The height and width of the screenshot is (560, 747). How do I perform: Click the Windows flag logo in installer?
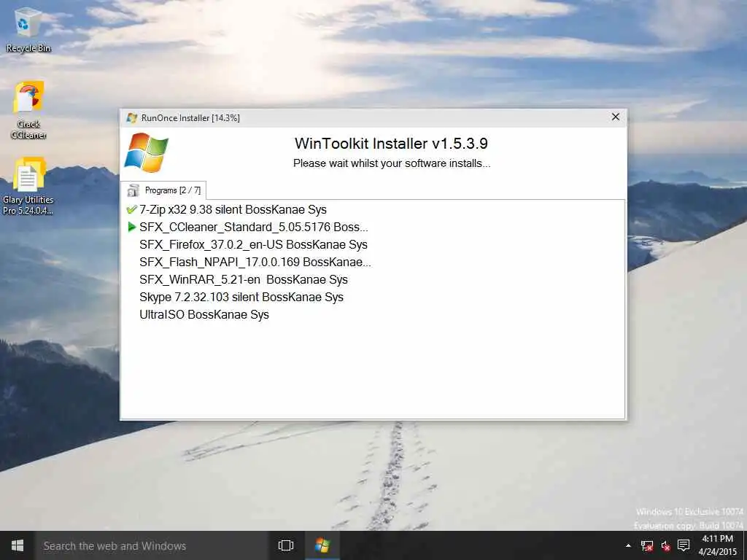coord(146,153)
